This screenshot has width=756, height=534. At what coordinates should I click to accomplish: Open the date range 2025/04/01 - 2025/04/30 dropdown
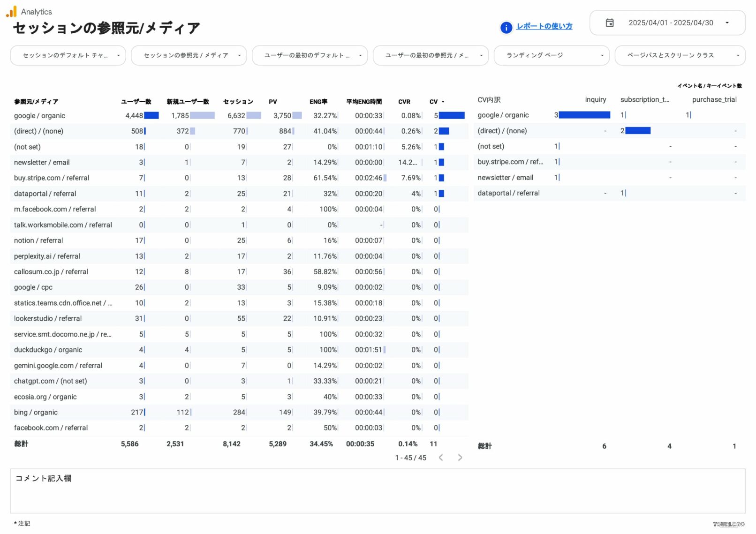(x=670, y=23)
